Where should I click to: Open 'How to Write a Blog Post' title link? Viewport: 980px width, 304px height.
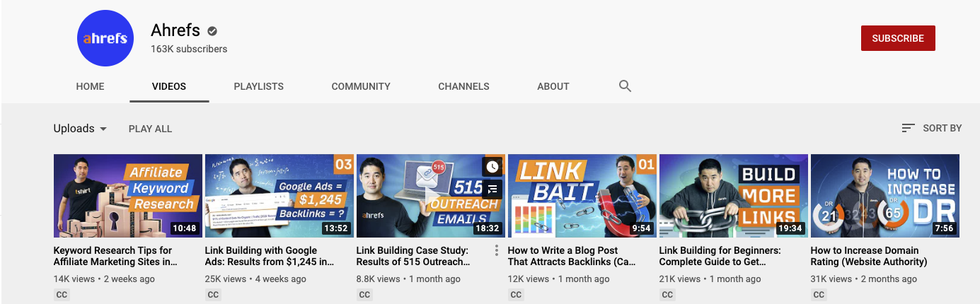[x=572, y=256]
